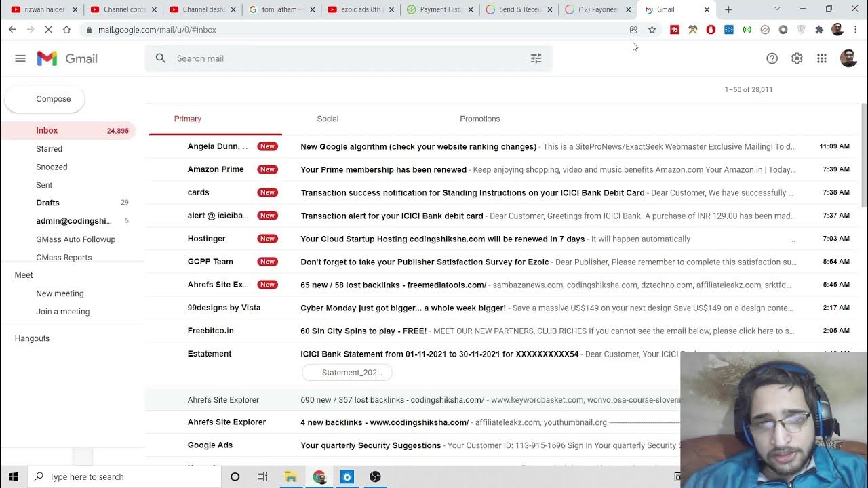Open Gmail main menu hamburger icon
The image size is (868, 488).
(20, 58)
